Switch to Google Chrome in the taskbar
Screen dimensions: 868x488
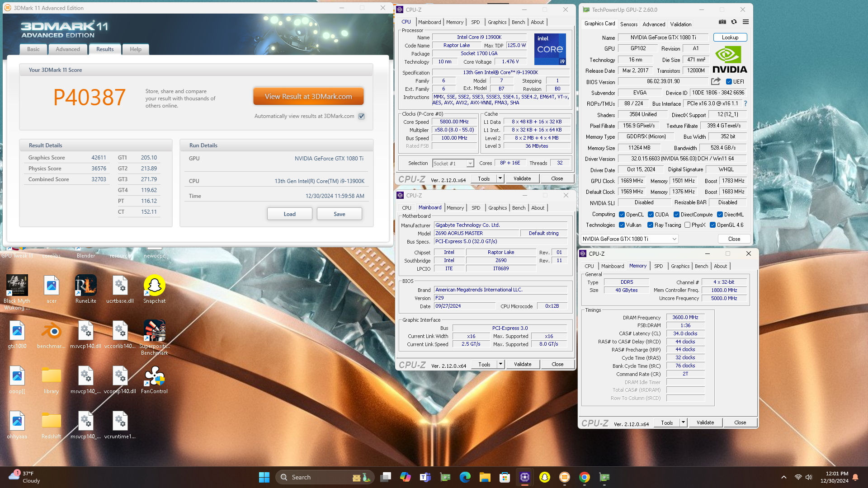585,477
